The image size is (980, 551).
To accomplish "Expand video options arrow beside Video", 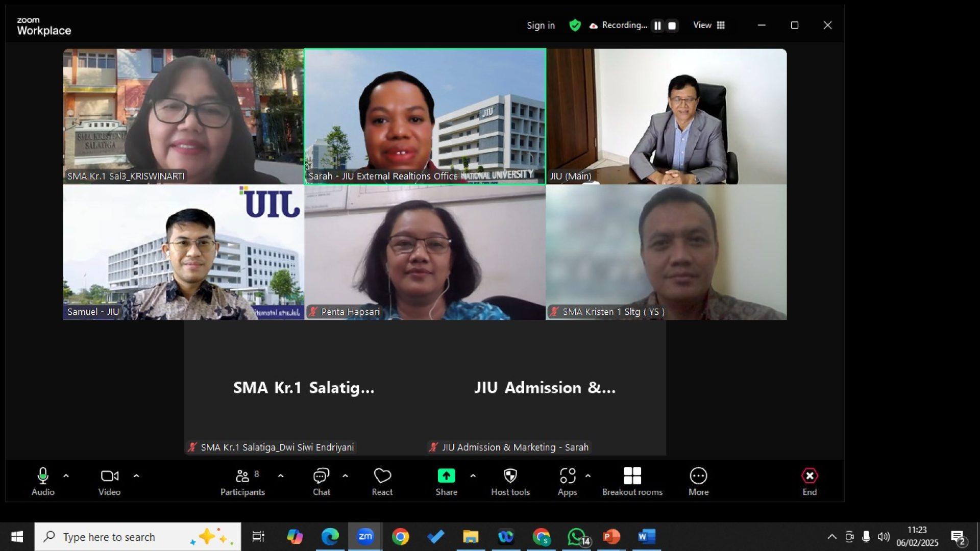I will (x=136, y=475).
